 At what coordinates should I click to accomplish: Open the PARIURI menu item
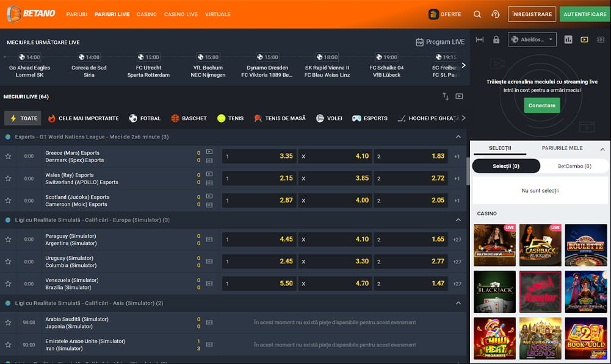(x=77, y=15)
